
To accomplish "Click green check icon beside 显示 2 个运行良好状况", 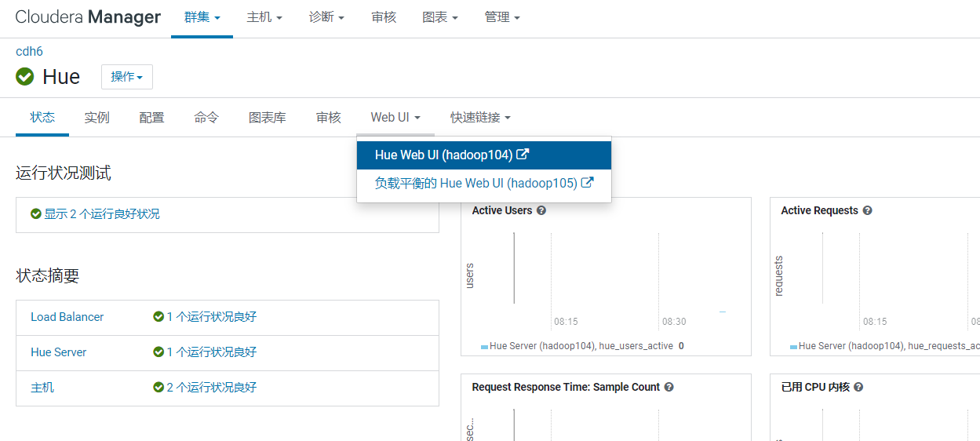I will 35,214.
